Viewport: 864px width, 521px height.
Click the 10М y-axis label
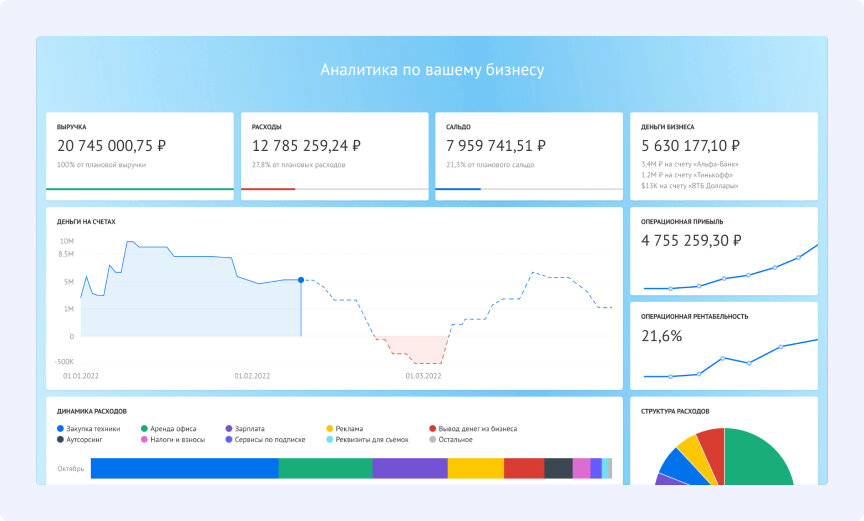pyautogui.click(x=67, y=241)
